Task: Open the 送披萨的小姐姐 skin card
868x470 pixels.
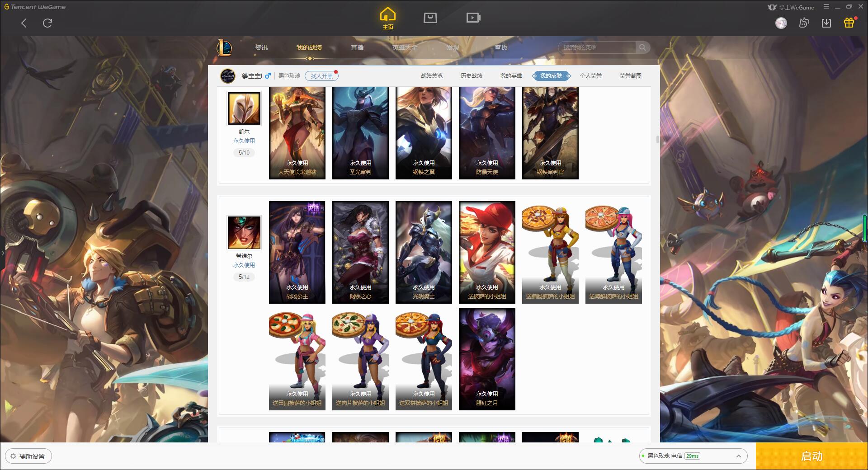Action: pyautogui.click(x=487, y=252)
